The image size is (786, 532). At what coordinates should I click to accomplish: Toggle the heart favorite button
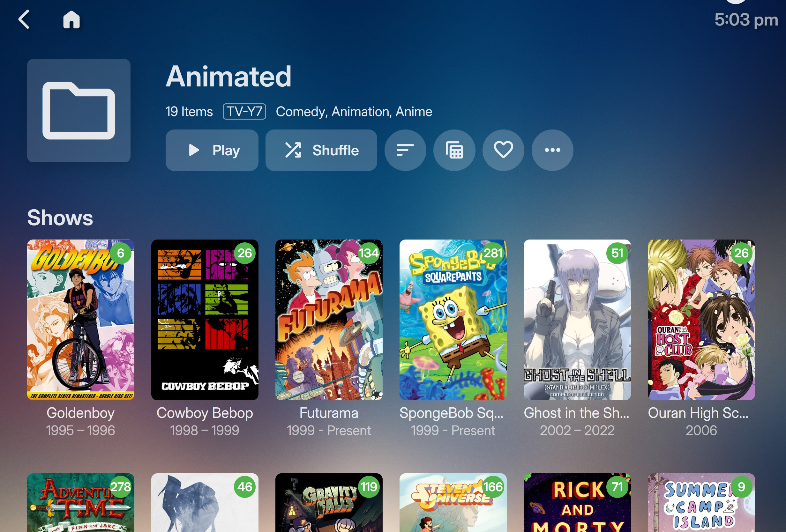(503, 150)
